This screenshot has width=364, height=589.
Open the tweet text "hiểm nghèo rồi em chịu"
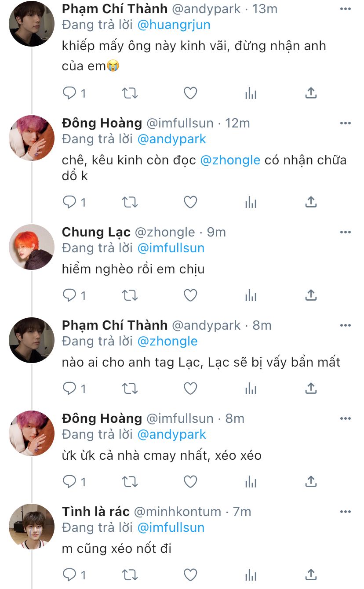[133, 269]
